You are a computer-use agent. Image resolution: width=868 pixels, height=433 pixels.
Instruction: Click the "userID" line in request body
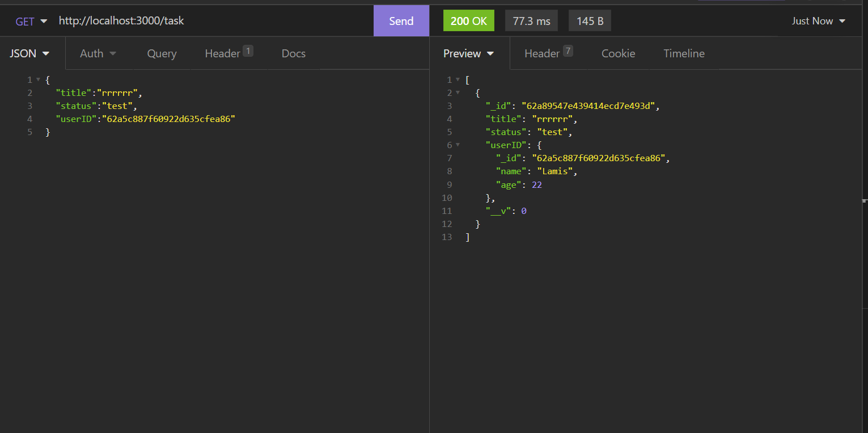(145, 119)
